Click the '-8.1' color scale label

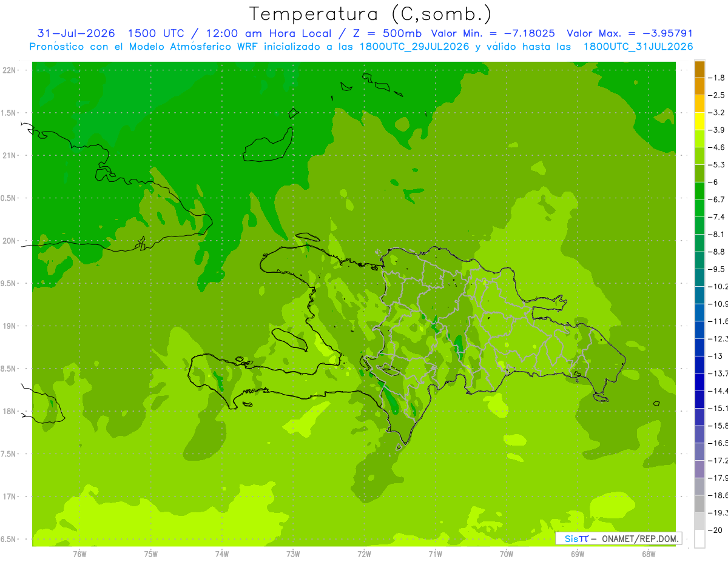pyautogui.click(x=717, y=234)
